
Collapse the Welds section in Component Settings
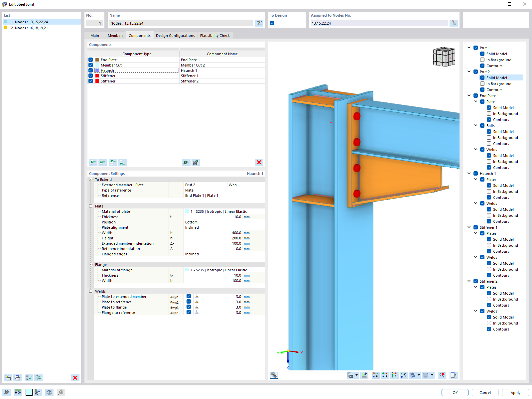pos(90,291)
